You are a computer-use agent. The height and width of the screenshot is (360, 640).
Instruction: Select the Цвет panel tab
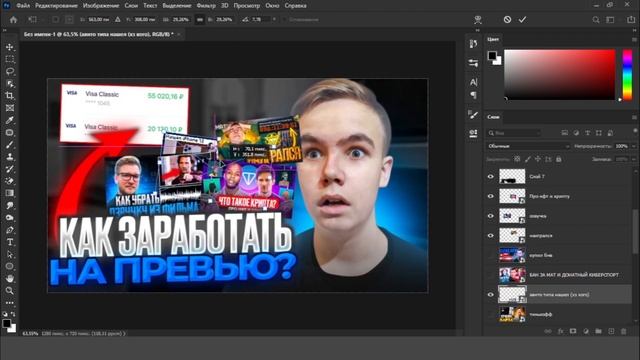point(493,39)
